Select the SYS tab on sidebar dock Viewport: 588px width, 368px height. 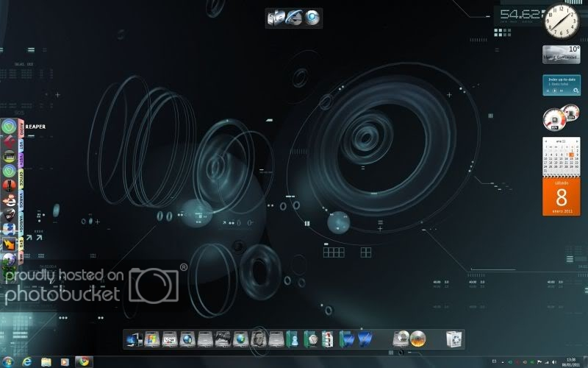click(21, 244)
